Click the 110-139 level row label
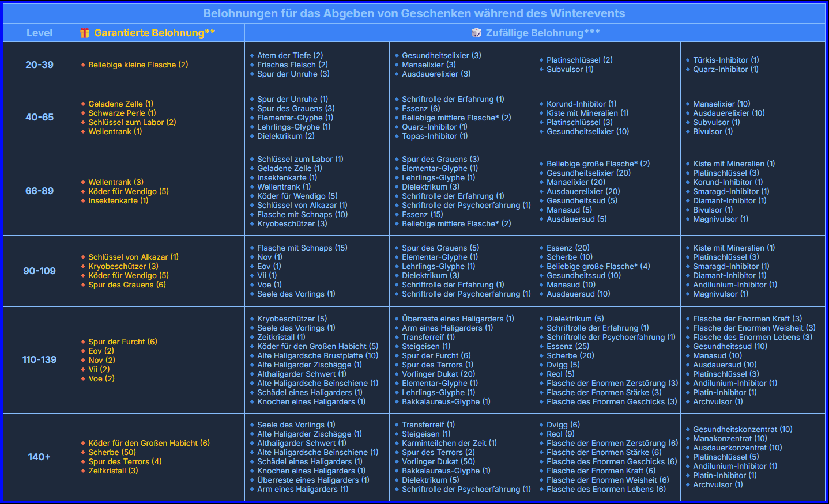Screen dimensions: 829x504 (x=39, y=359)
